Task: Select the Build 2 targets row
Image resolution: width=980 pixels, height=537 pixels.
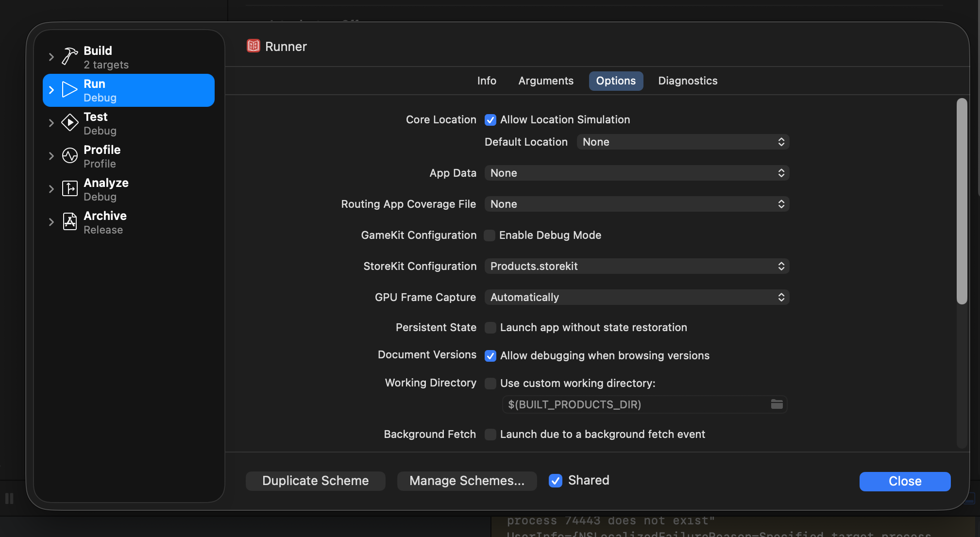Action: [129, 57]
